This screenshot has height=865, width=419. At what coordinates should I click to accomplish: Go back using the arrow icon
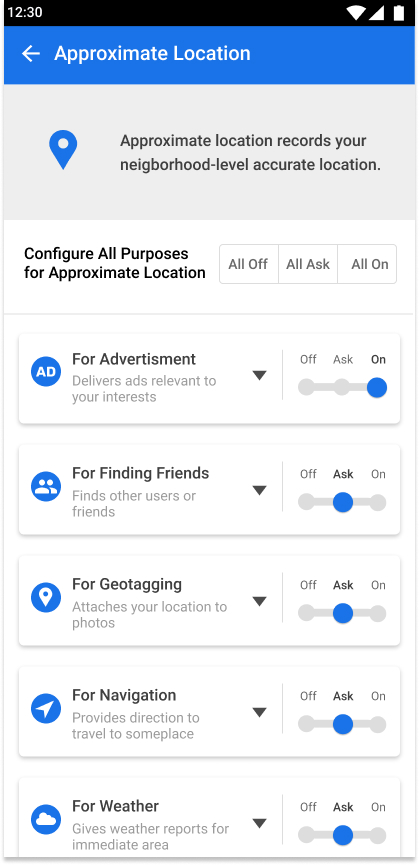pyautogui.click(x=31, y=54)
